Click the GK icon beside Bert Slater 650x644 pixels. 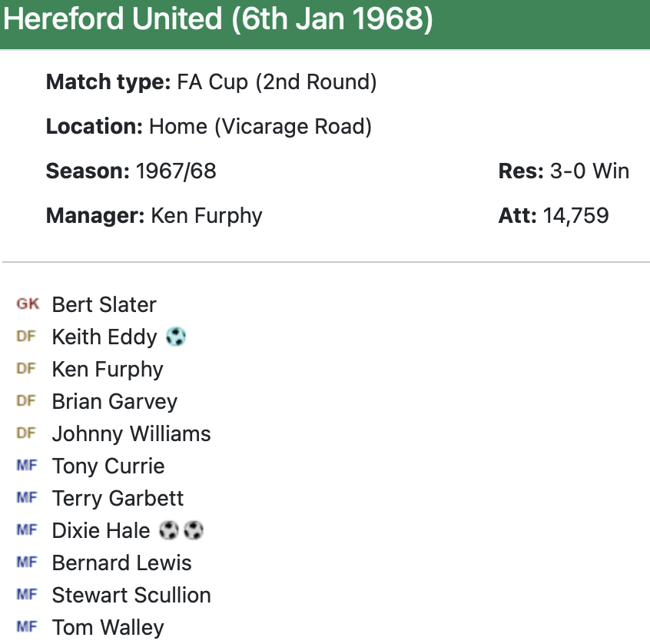(x=28, y=304)
